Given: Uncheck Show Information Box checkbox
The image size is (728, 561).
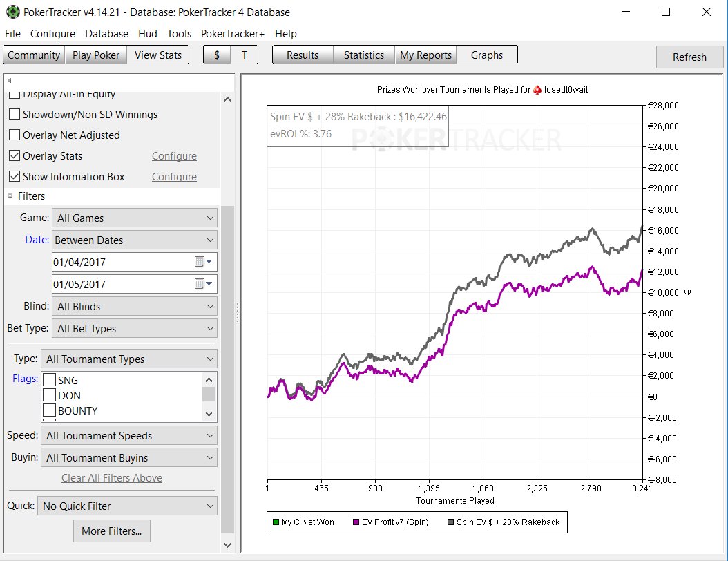Looking at the screenshot, I should [x=15, y=176].
